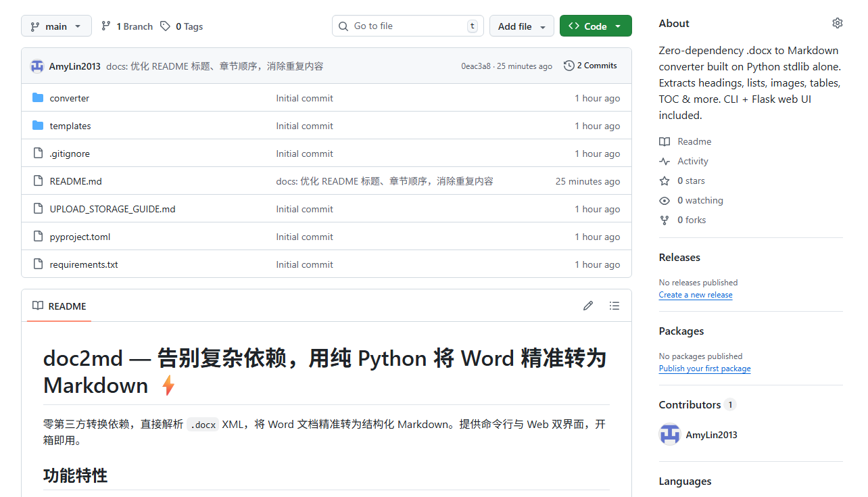Open Publish your first package link

click(704, 369)
